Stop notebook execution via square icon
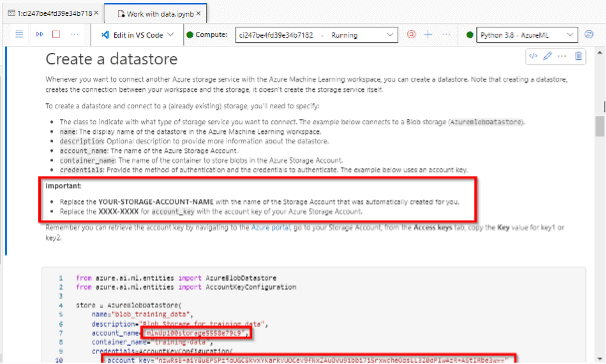The width and height of the screenshot is (606, 364). tap(56, 34)
